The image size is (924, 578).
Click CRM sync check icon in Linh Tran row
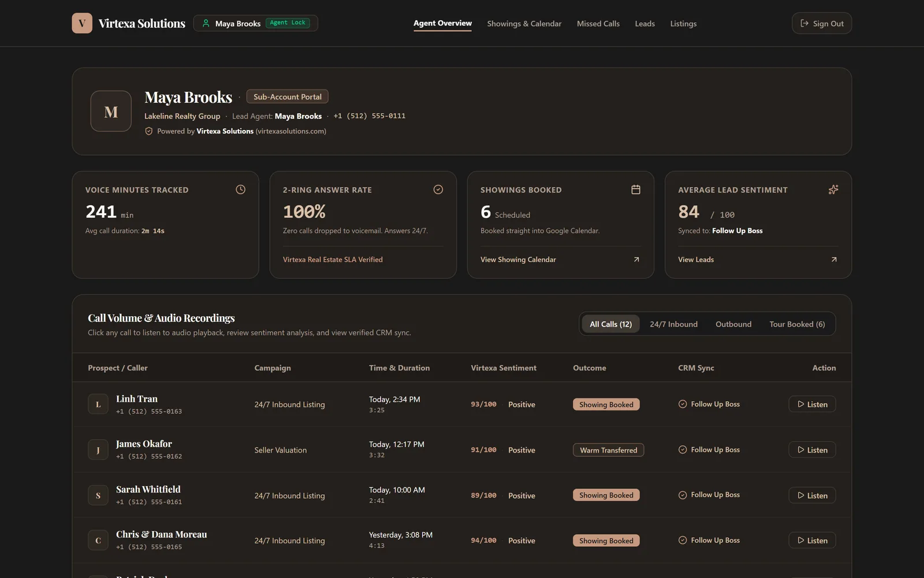coord(683,404)
